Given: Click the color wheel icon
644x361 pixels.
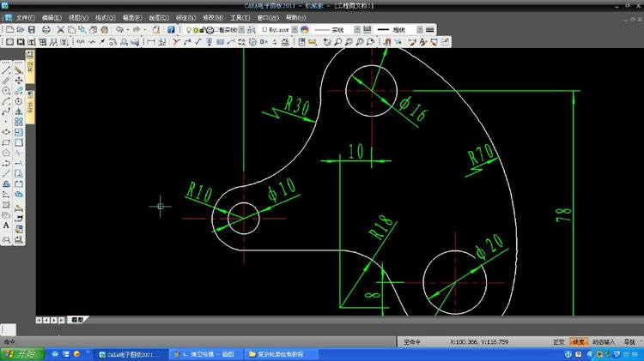Looking at the screenshot, I should (x=304, y=29).
